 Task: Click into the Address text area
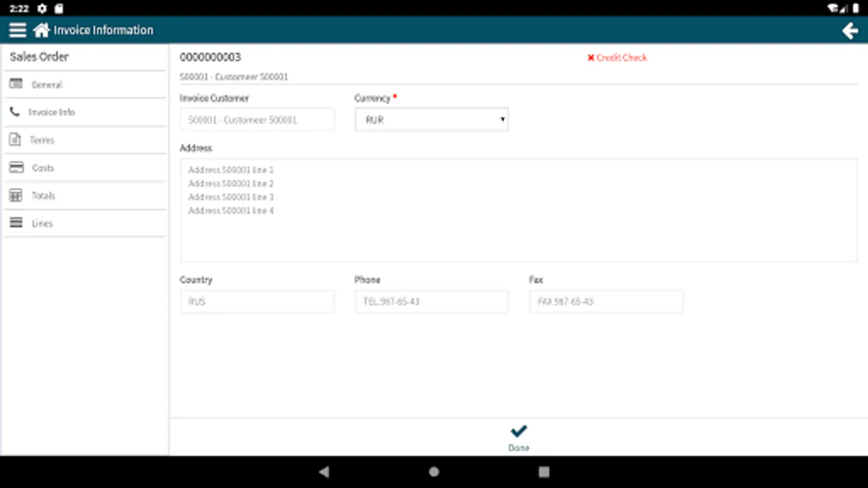519,210
